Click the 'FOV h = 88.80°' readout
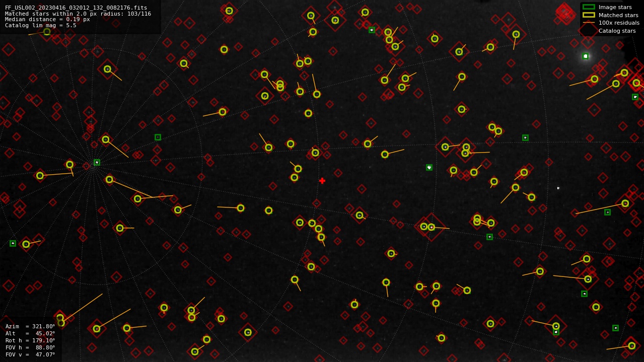 pos(30,347)
